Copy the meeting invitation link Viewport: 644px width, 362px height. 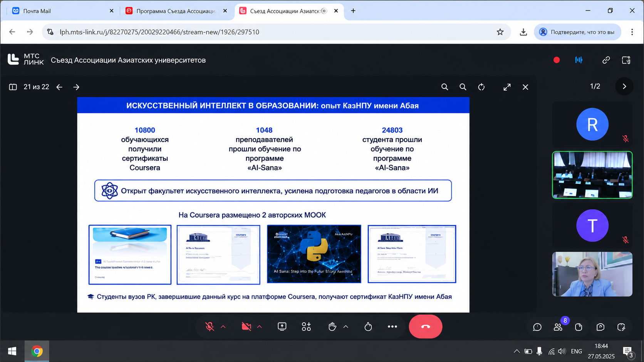pos(606,60)
